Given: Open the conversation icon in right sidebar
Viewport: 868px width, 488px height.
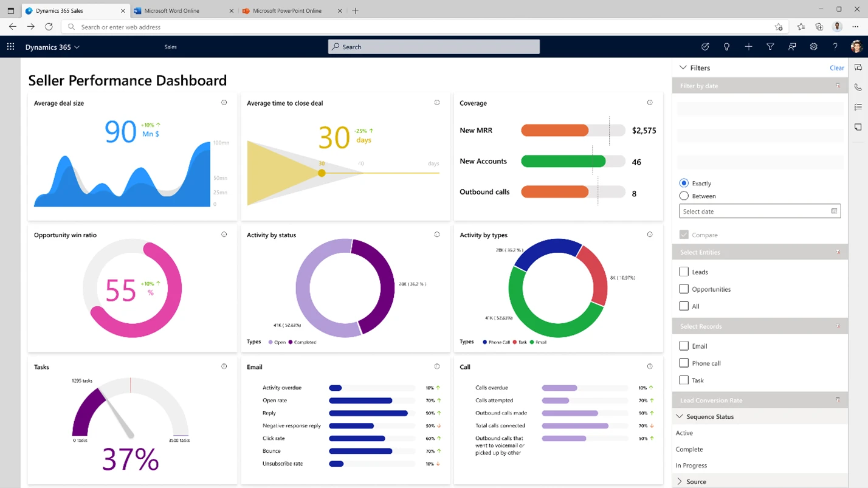Looking at the screenshot, I should pyautogui.click(x=858, y=67).
